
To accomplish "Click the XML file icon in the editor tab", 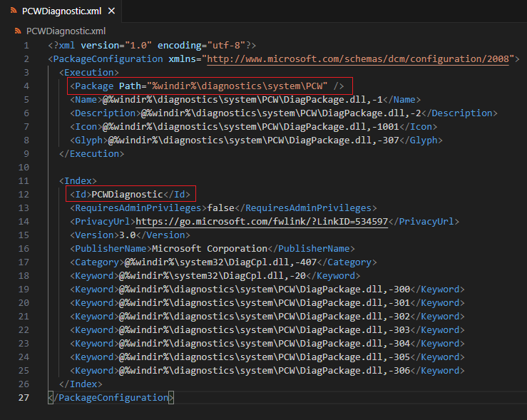I will coord(14,12).
